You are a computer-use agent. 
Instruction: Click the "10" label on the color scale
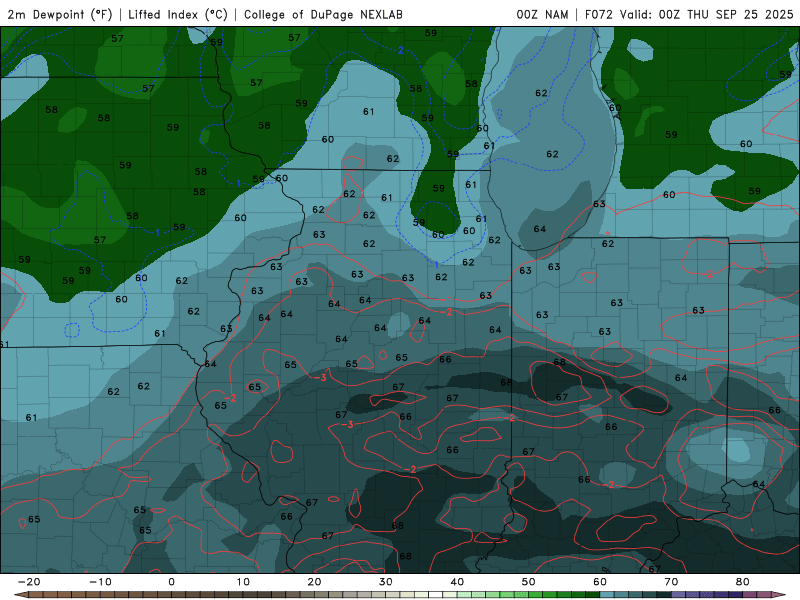point(243,582)
